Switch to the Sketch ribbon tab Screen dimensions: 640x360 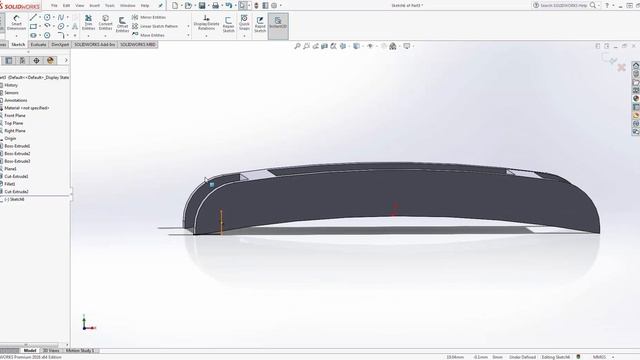pyautogui.click(x=18, y=44)
